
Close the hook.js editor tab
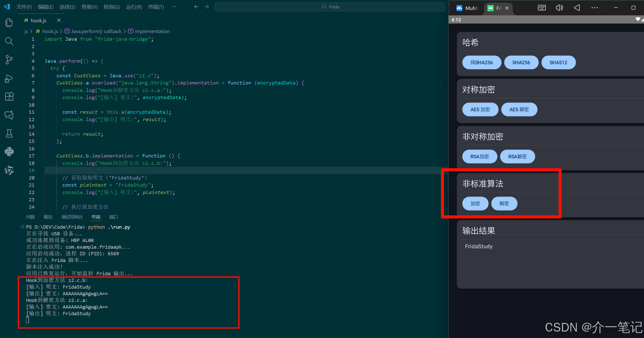tap(59, 20)
